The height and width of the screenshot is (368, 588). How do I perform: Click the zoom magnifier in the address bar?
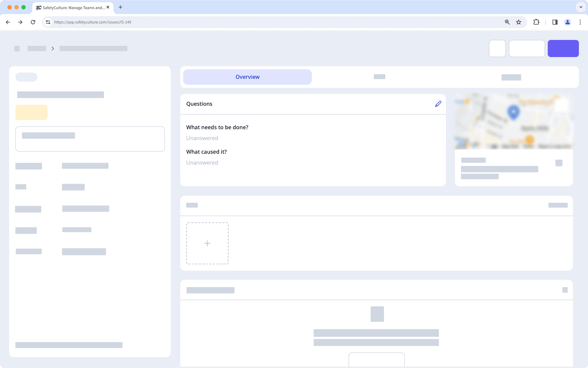coord(506,22)
